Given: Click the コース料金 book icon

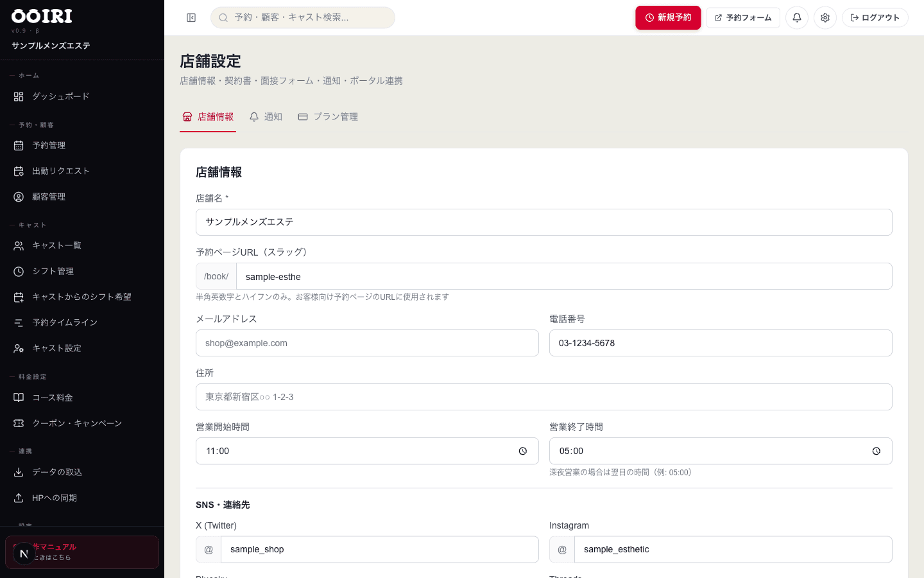Looking at the screenshot, I should pos(19,398).
